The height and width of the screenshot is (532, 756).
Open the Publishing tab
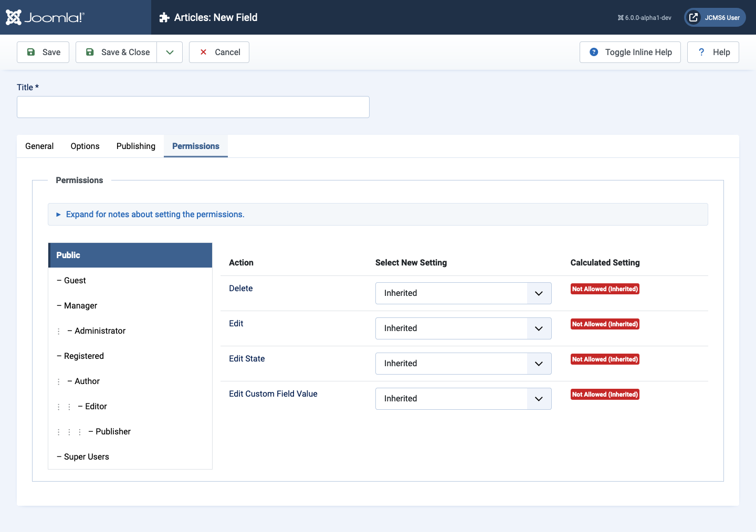tap(136, 146)
